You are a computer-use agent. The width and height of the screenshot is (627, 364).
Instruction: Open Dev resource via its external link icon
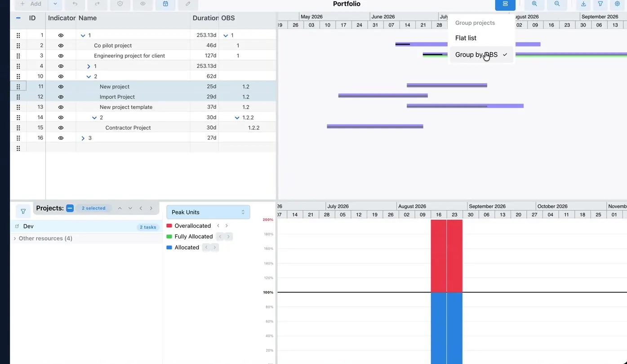pyautogui.click(x=17, y=226)
